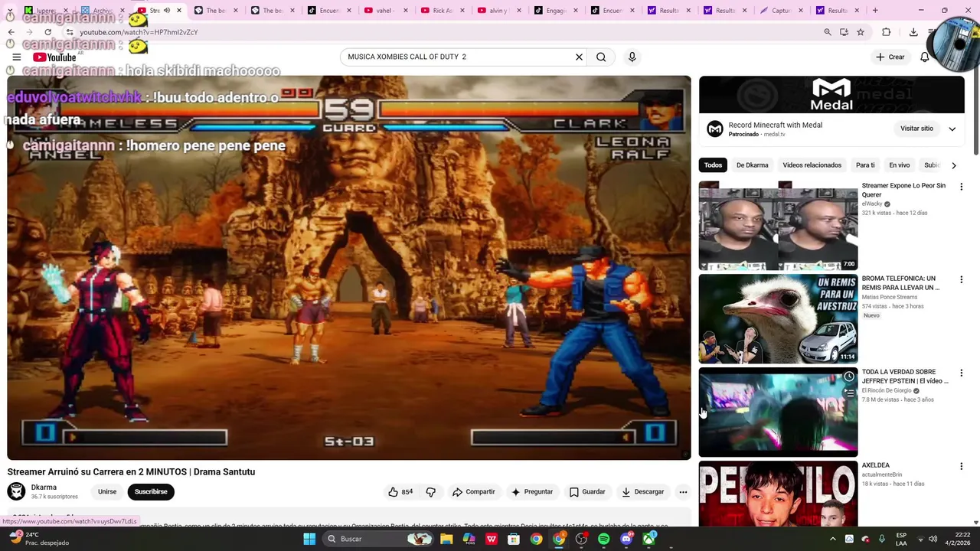Screen dimensions: 980x551
Task: Open options for Jeffrey Epstein video
Action: [961, 373]
